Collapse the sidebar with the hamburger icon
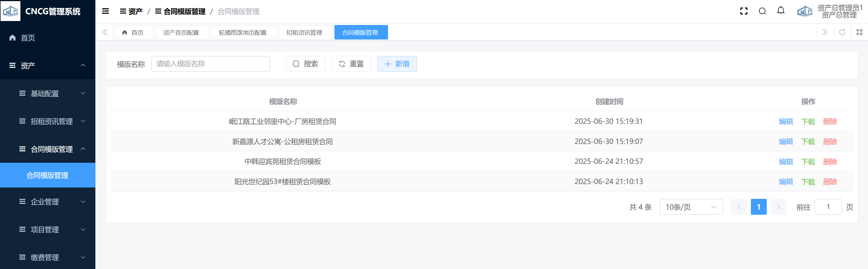Image resolution: width=868 pixels, height=269 pixels. click(x=106, y=11)
